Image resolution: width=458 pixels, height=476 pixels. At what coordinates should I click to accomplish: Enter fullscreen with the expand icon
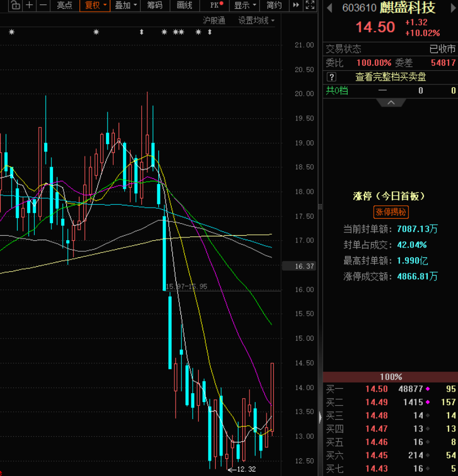[310, 5]
